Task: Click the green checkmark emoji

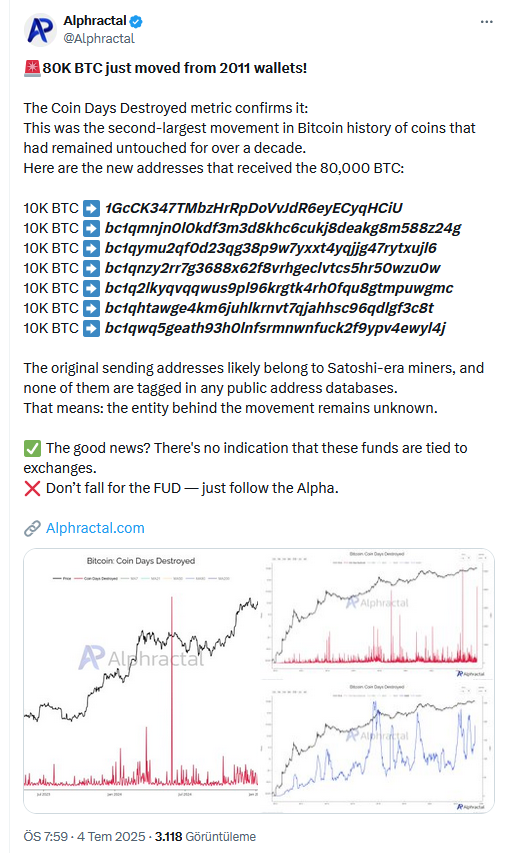Action: [x=32, y=448]
